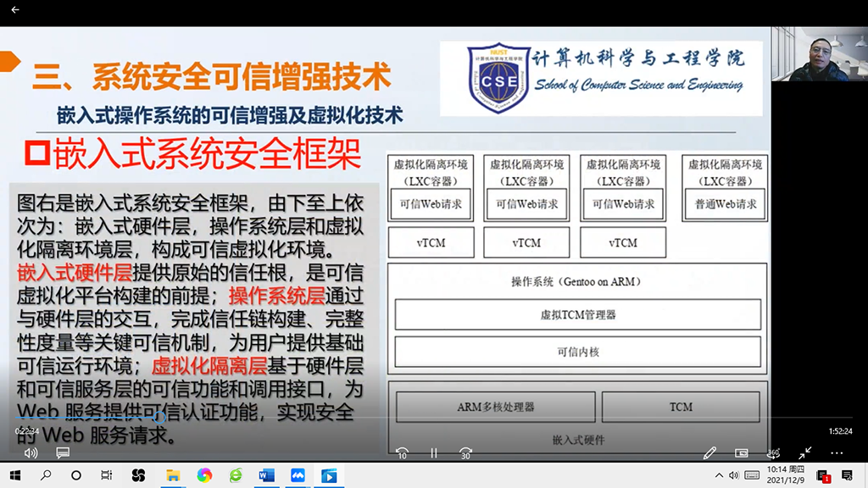
Task: Switch to Word on the taskbar
Action: 266,475
